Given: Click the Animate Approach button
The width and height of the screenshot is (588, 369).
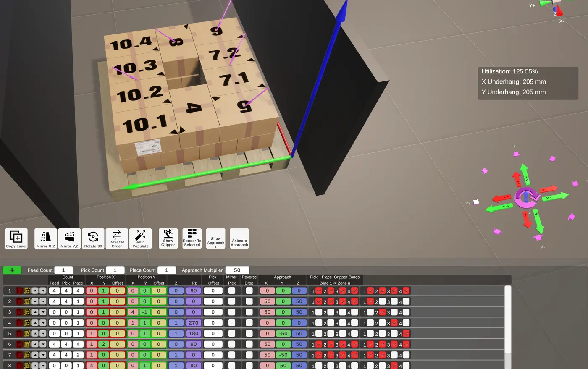Looking at the screenshot, I should tap(239, 238).
